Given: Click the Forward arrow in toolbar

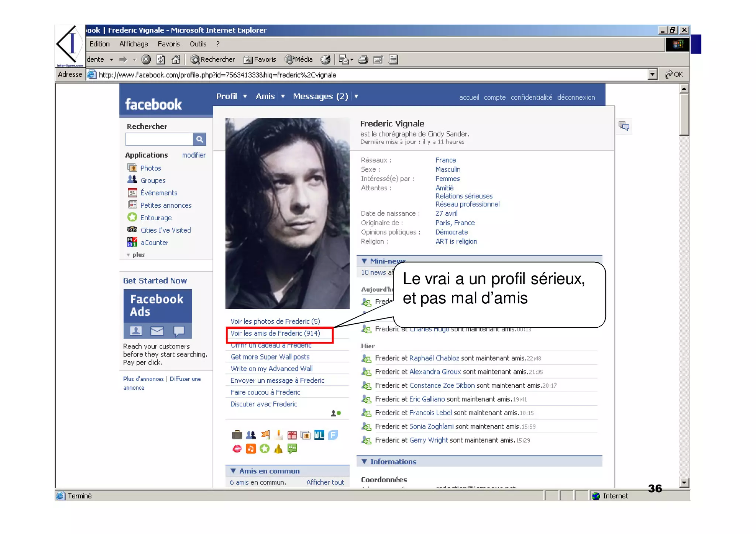Looking at the screenshot, I should (123, 59).
